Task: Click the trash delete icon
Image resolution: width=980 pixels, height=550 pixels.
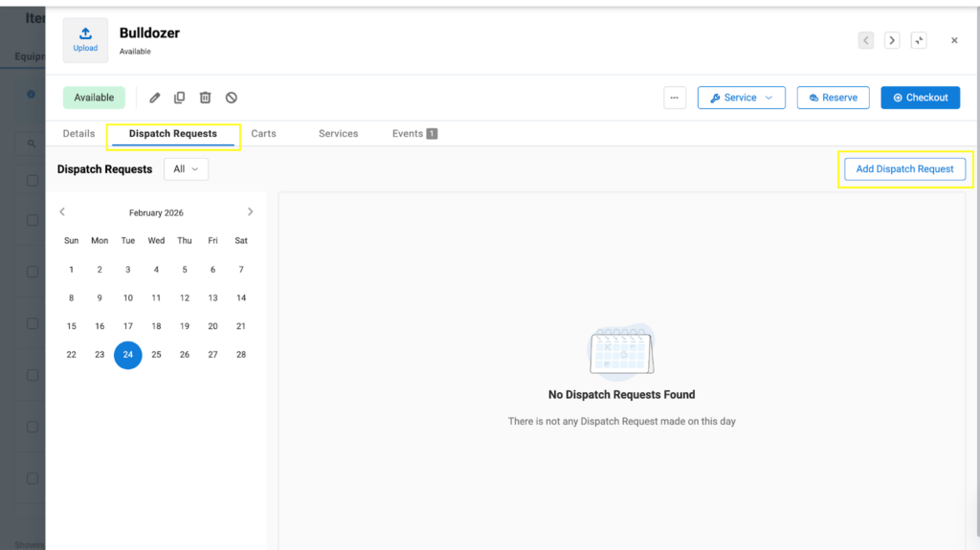Action: (205, 98)
